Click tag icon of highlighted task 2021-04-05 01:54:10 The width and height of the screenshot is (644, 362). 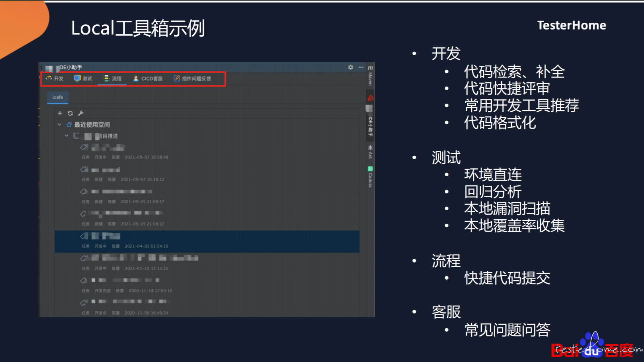(84, 236)
